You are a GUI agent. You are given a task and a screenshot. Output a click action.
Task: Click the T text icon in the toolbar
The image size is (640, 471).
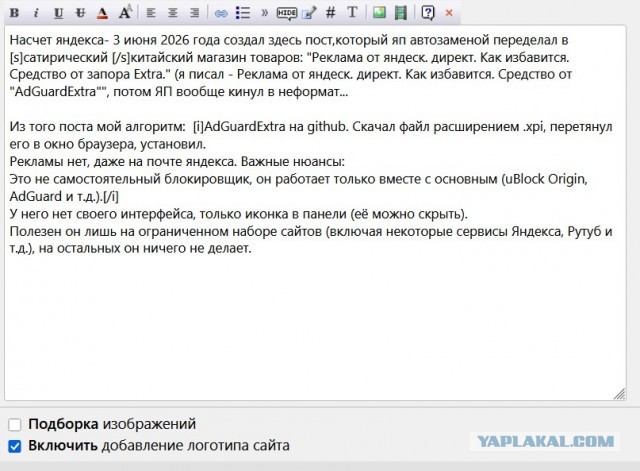tap(352, 13)
